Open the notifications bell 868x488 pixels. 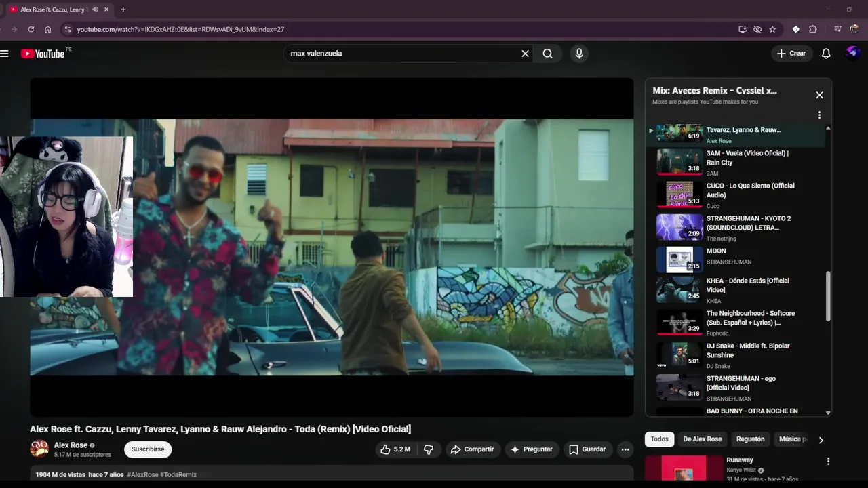pos(826,54)
